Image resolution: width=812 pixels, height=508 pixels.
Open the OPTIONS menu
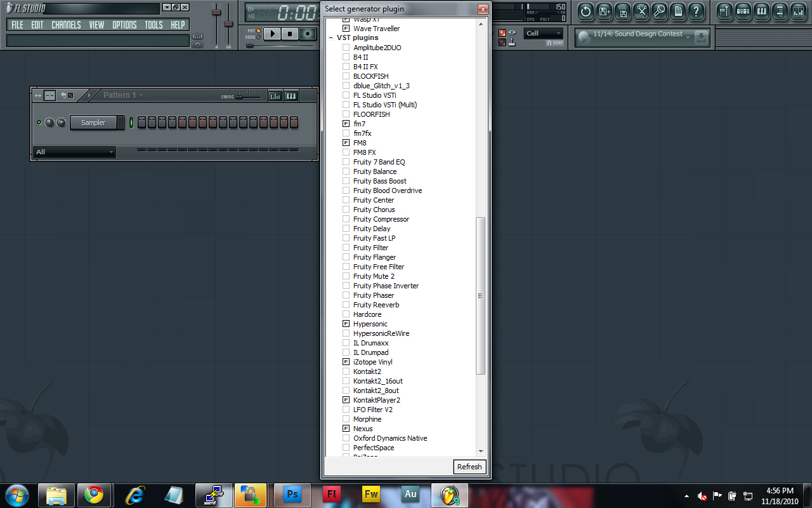[x=124, y=25]
